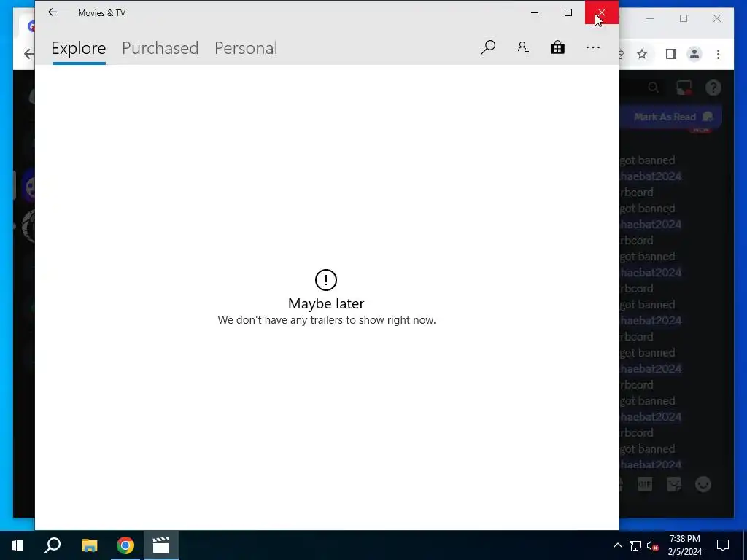Toggle Chrome side panel icon
The width and height of the screenshot is (747, 560).
pos(671,54)
